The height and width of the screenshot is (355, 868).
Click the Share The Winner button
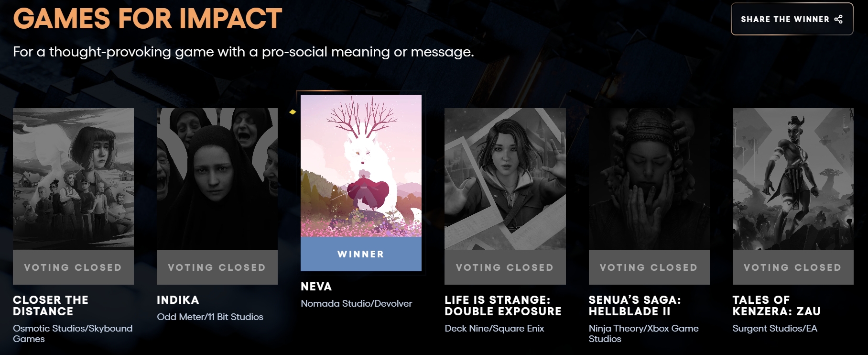(792, 19)
